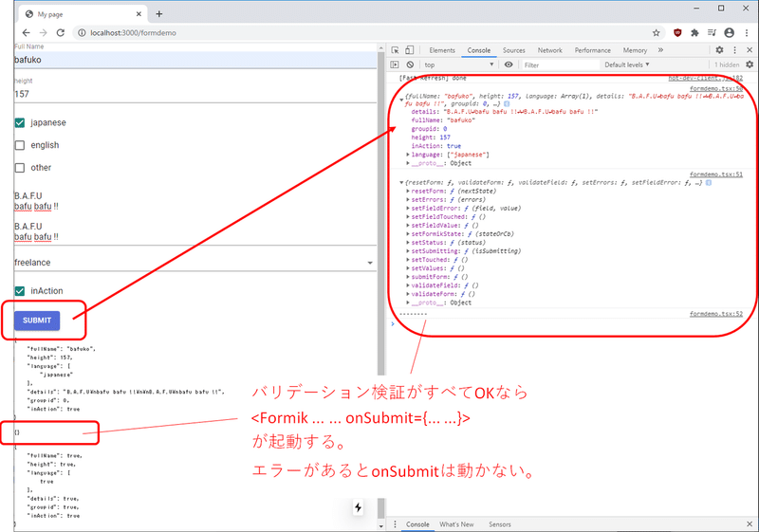The image size is (759, 532).
Task: Open the Extensions puzzle icon
Action: (694, 32)
